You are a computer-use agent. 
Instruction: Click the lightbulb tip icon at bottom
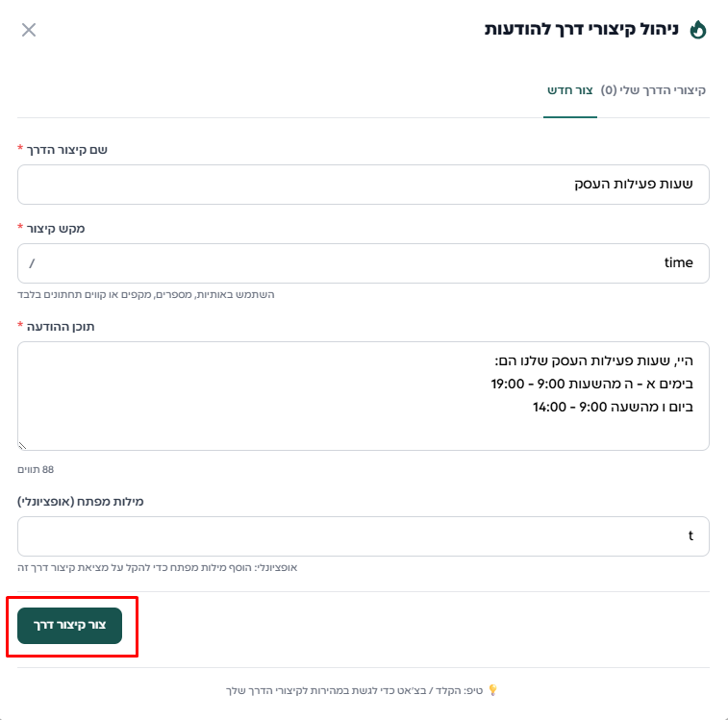pos(493,690)
